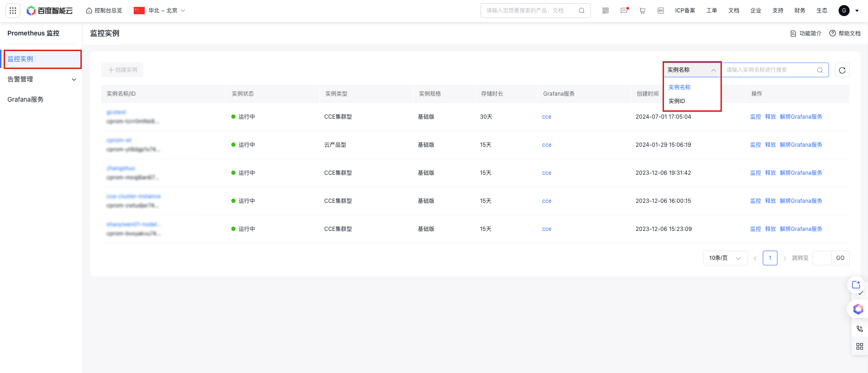Open 财务 in the top navigation

pyautogui.click(x=800, y=11)
